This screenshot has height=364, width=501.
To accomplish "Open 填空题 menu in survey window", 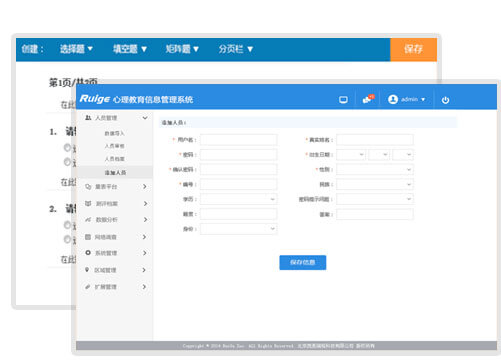I will click(x=130, y=49).
